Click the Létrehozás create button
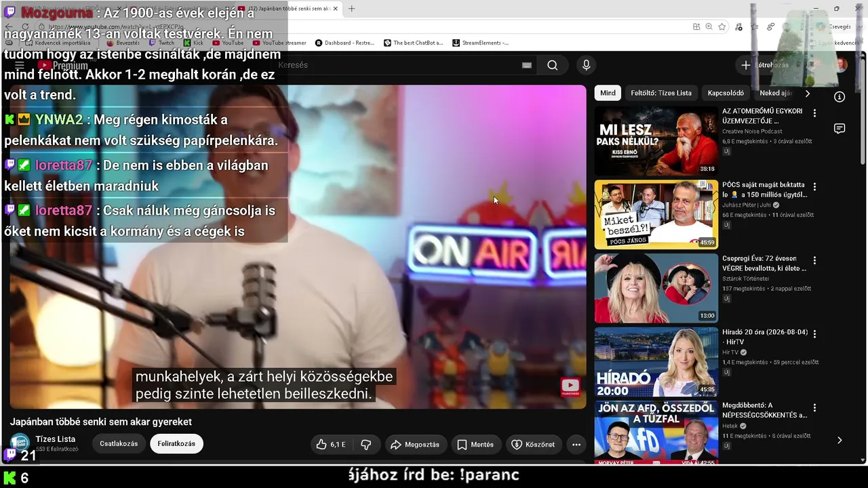This screenshot has width=868, height=488. 765,65
